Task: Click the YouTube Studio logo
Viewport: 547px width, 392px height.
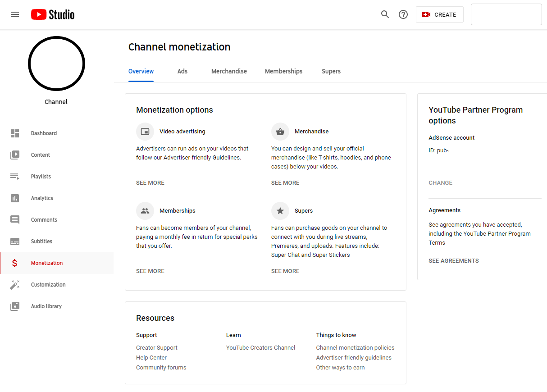Action: (53, 14)
